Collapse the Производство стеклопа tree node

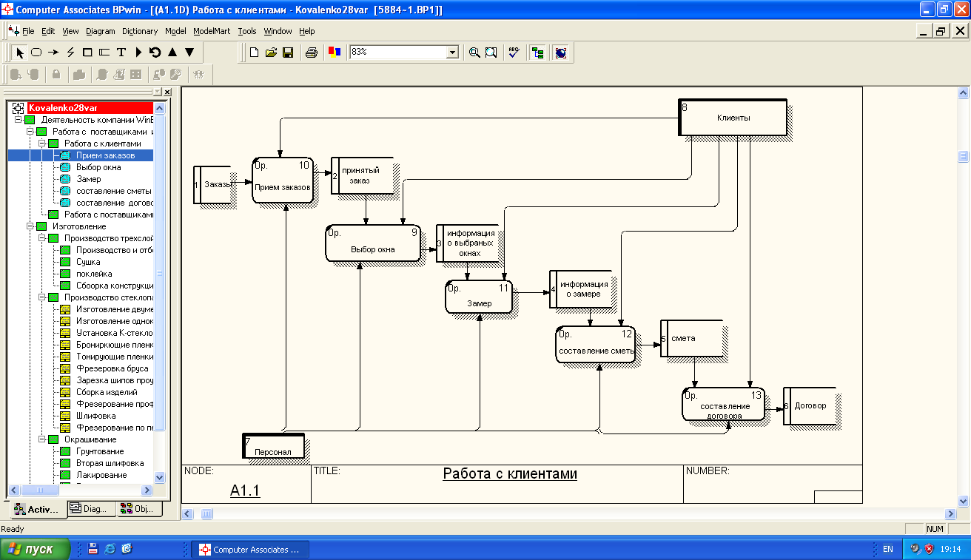click(x=42, y=297)
